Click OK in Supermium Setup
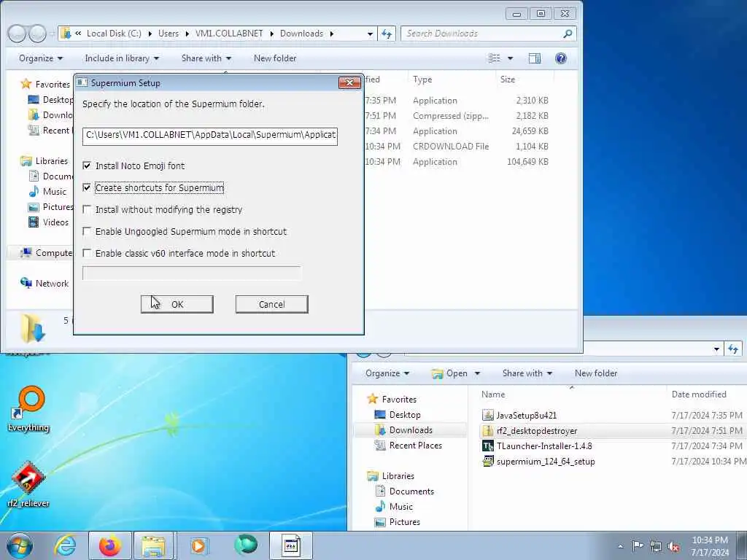Viewport: 747px width, 560px height. coord(177,304)
